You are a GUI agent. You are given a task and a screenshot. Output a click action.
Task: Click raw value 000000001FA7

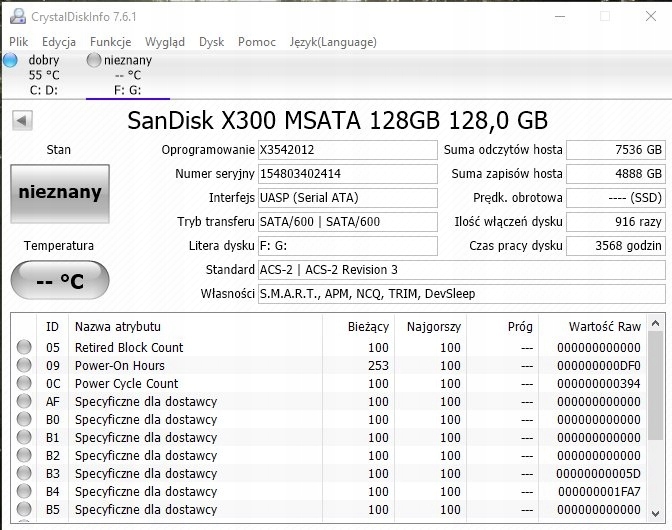pyautogui.click(x=599, y=491)
